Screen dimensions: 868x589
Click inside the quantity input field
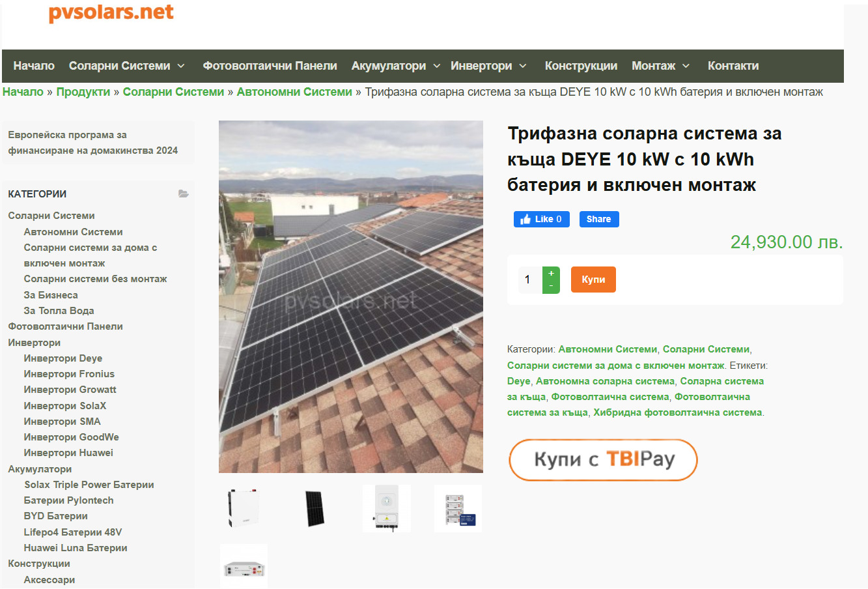point(527,279)
